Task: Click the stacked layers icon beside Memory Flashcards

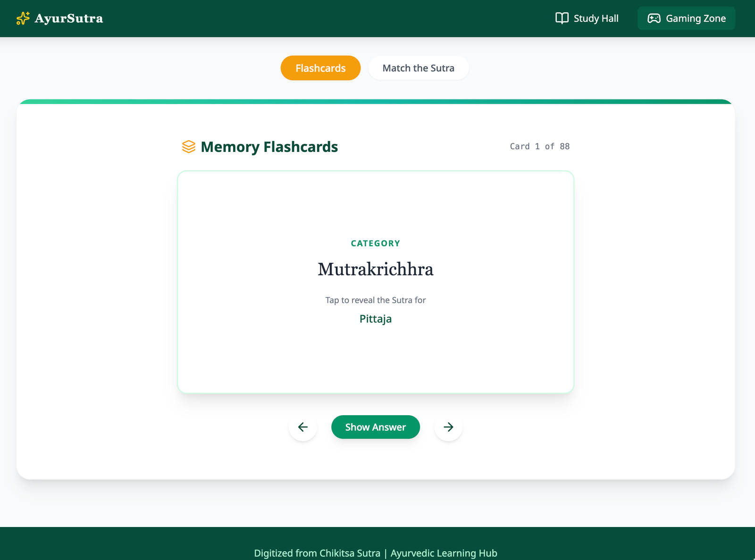Action: click(189, 147)
